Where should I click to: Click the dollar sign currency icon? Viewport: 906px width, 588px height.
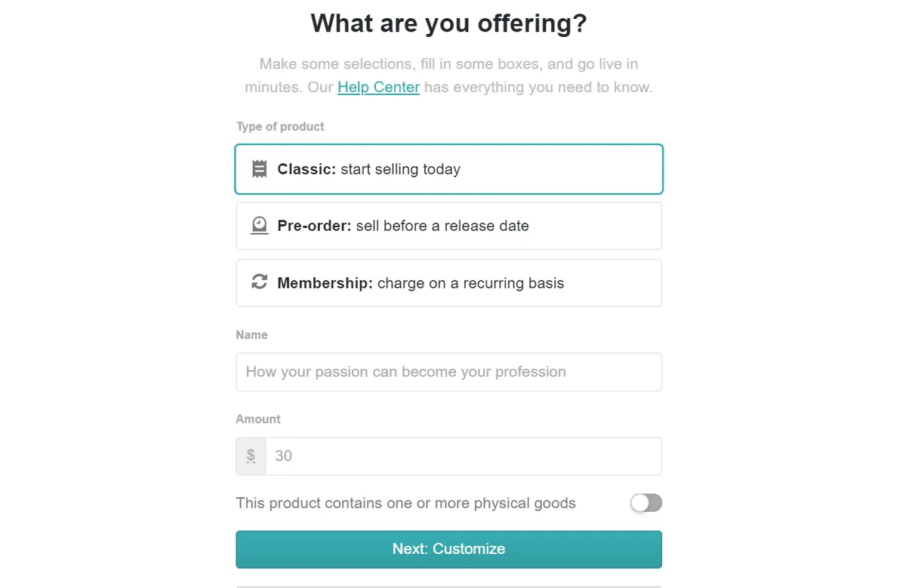tap(251, 456)
